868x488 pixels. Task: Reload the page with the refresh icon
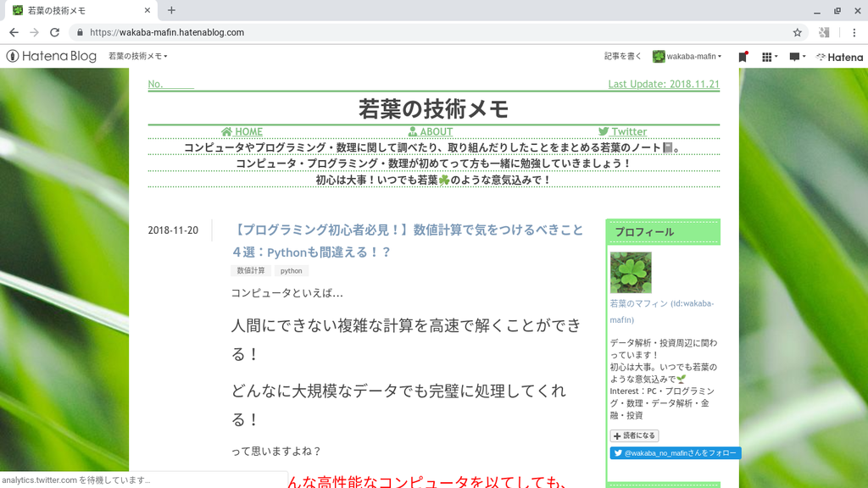coord(55,30)
